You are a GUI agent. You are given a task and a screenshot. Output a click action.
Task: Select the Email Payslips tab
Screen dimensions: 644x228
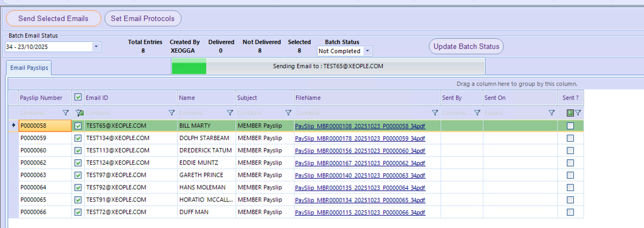(x=29, y=68)
